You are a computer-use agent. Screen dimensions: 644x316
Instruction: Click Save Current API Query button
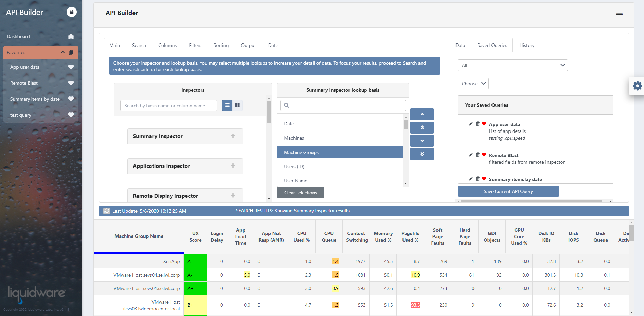(x=508, y=191)
